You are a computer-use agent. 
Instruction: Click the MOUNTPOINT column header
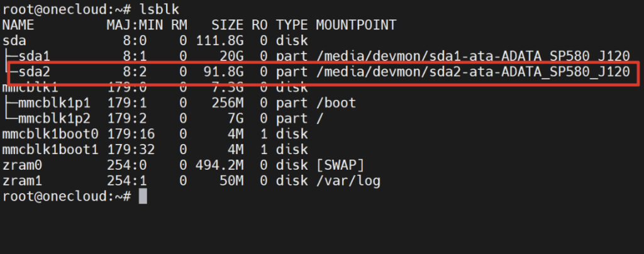click(x=356, y=25)
